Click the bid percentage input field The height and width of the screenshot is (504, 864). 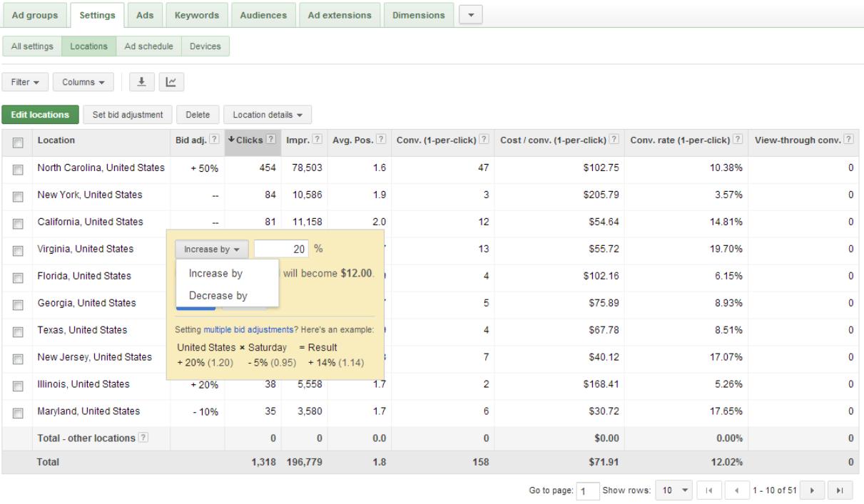(x=282, y=250)
